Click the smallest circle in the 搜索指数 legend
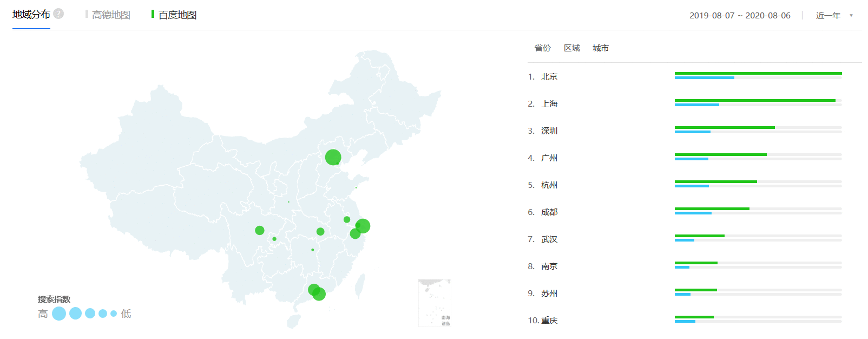The width and height of the screenshot is (868, 339). click(114, 314)
